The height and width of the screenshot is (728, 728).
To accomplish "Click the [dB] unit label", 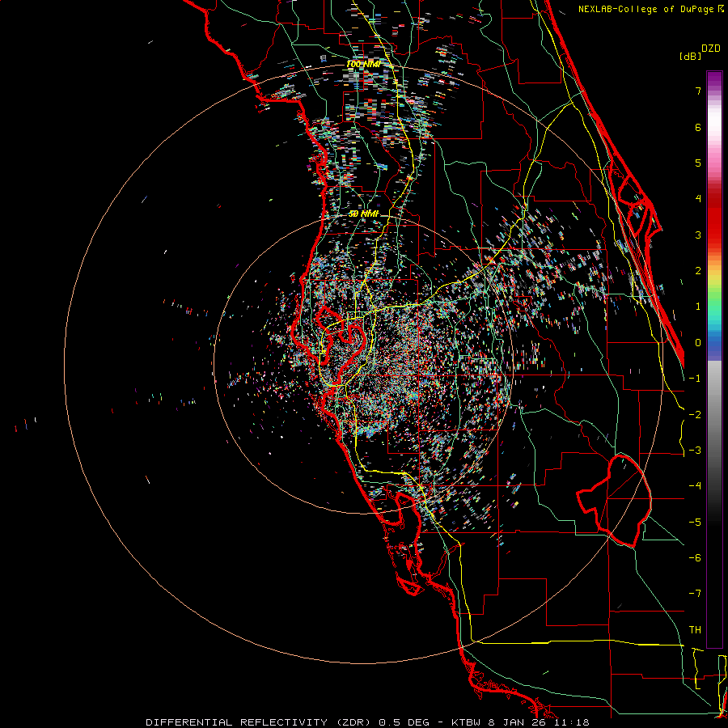I will (691, 56).
